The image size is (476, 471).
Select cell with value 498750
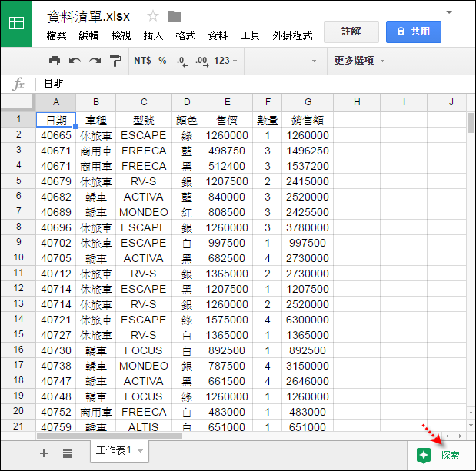click(227, 151)
